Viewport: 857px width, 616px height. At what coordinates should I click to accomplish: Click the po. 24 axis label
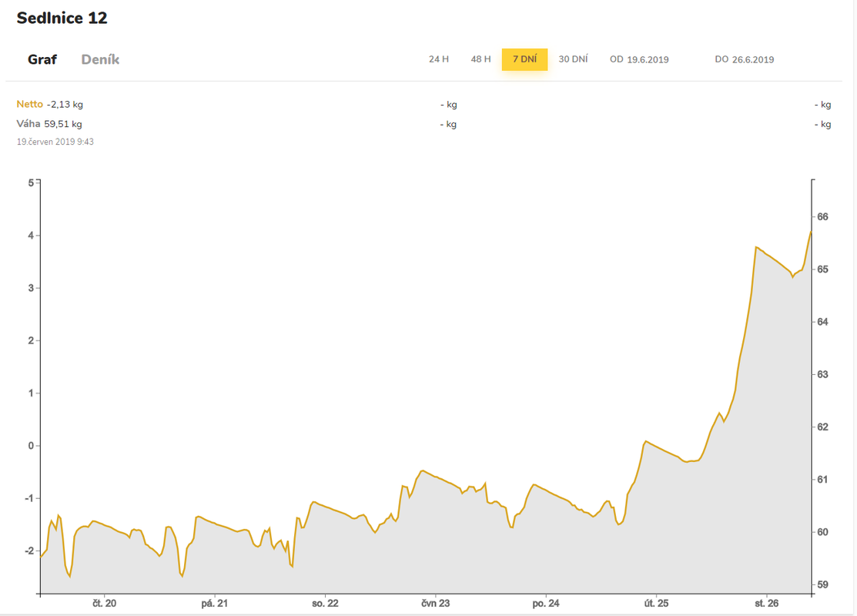(x=546, y=604)
